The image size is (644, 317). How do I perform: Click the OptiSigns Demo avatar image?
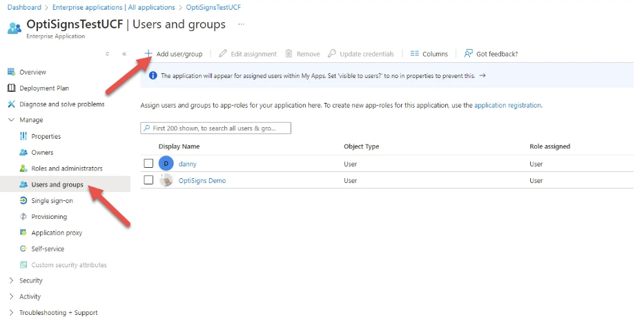pos(166,180)
